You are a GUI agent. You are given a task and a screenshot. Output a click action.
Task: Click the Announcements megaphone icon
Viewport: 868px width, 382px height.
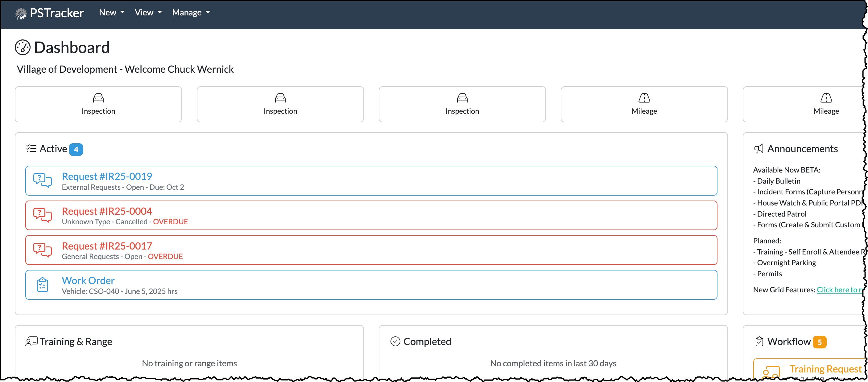click(x=759, y=149)
